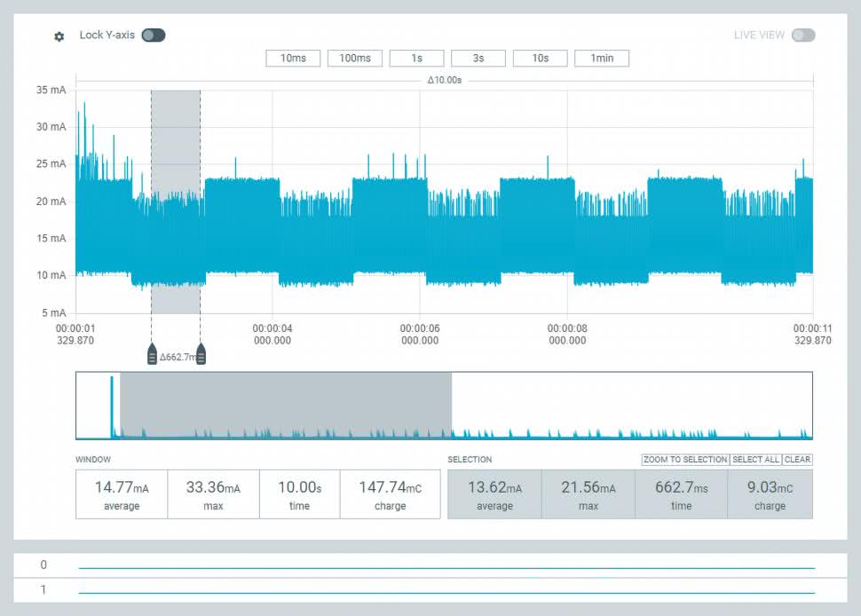Set time window to 10ms

[293, 59]
